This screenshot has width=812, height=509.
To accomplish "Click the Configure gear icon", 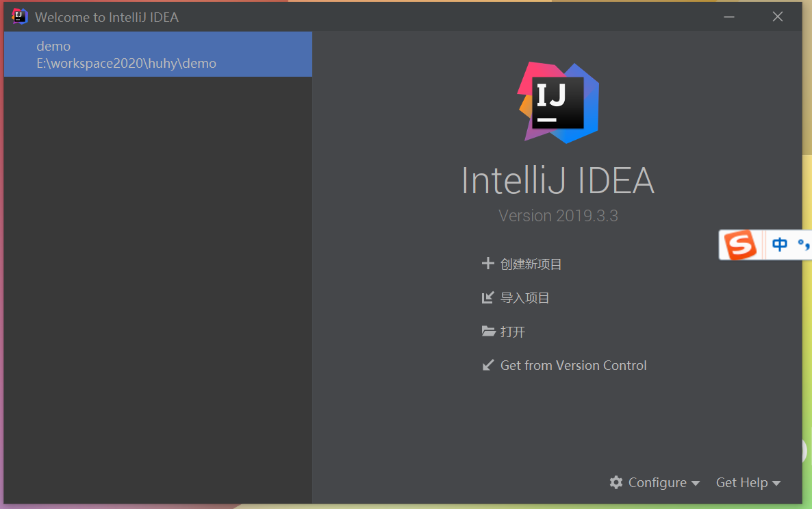I will coord(616,482).
